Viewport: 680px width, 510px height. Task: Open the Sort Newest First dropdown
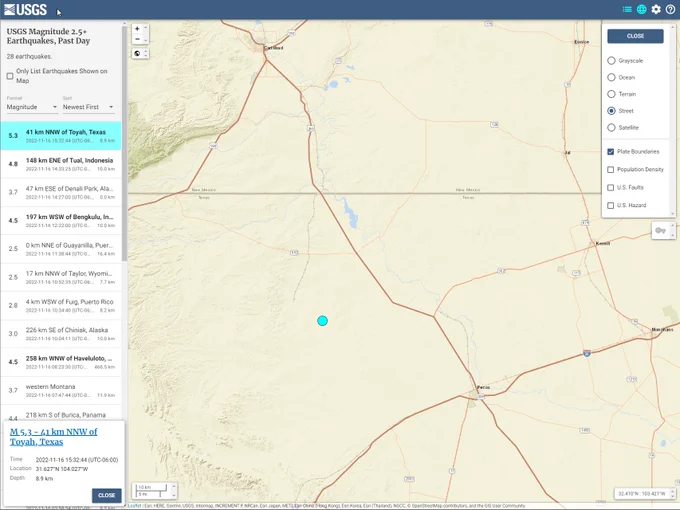point(88,107)
